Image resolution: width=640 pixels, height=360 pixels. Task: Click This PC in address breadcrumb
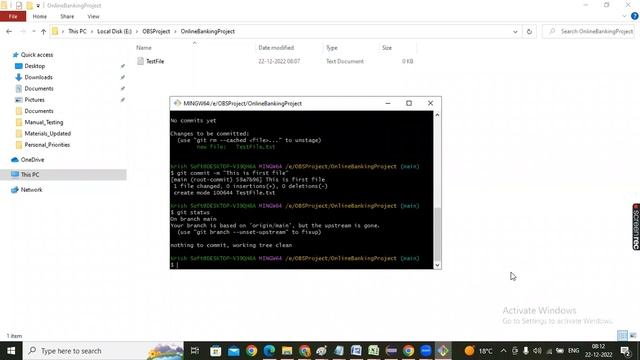(x=77, y=31)
